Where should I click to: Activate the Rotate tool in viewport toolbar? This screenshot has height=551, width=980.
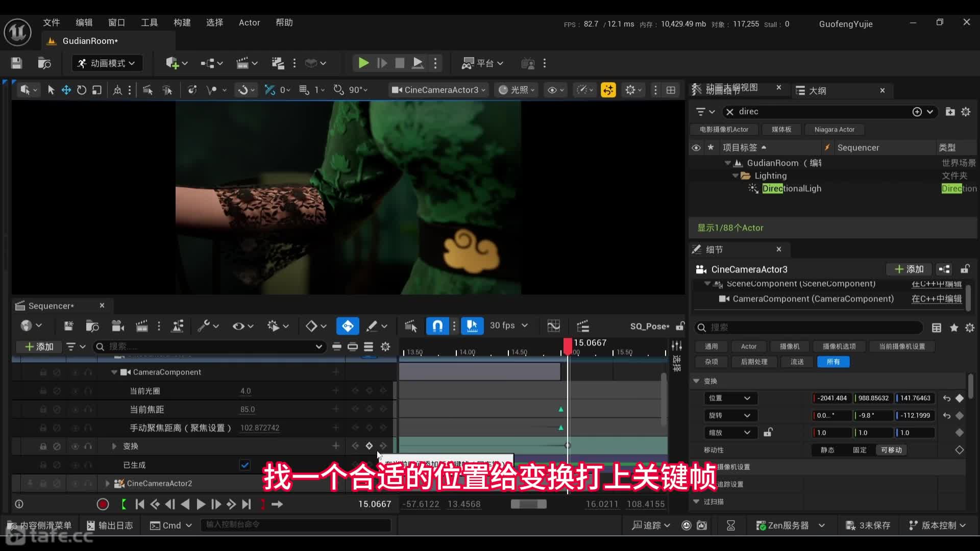81,90
